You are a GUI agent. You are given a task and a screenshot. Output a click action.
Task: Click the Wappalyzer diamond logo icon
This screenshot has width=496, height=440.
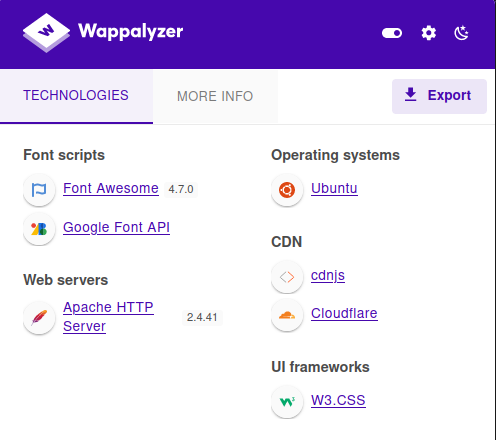tap(46, 33)
